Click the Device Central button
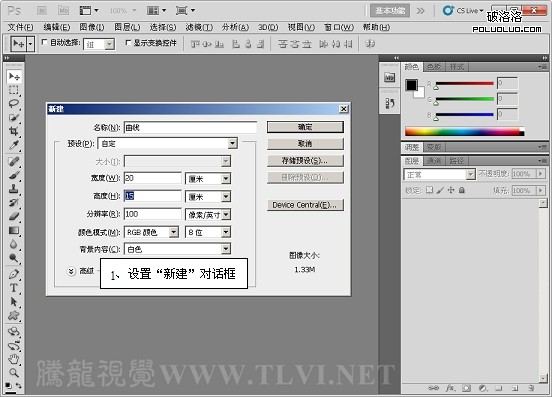Image resolution: width=552 pixels, height=397 pixels. pos(305,205)
